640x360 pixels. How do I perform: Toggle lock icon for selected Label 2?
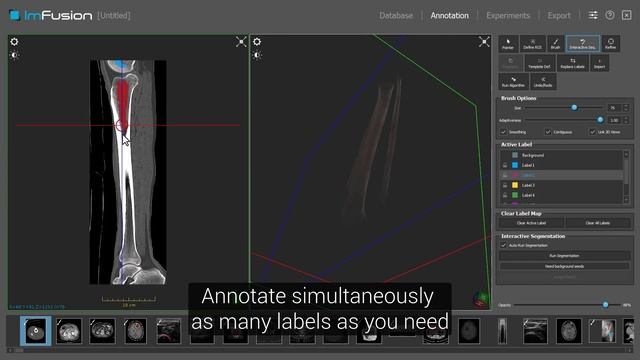click(505, 175)
